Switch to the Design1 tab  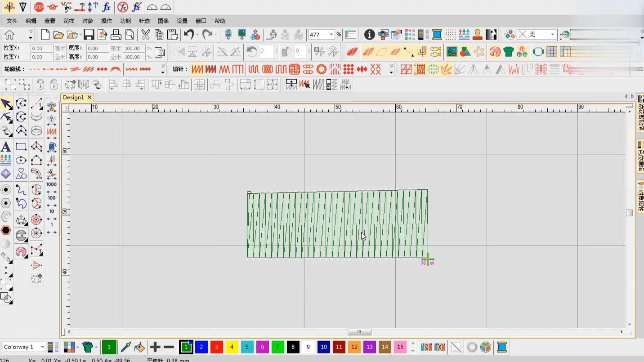[73, 98]
